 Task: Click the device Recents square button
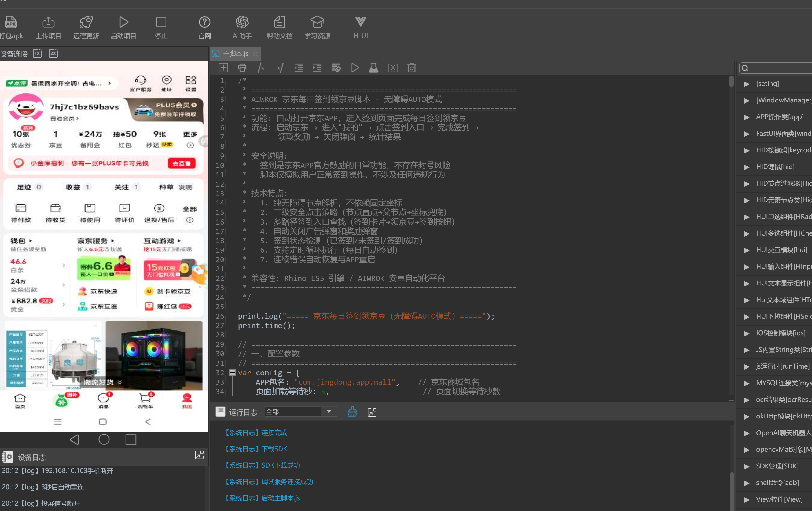tap(131, 439)
